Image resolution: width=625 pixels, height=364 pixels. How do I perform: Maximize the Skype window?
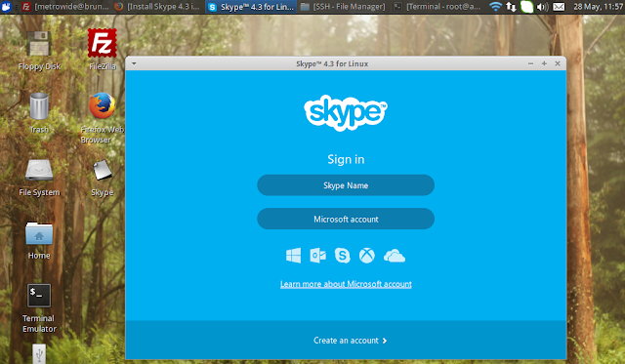pyautogui.click(x=544, y=63)
